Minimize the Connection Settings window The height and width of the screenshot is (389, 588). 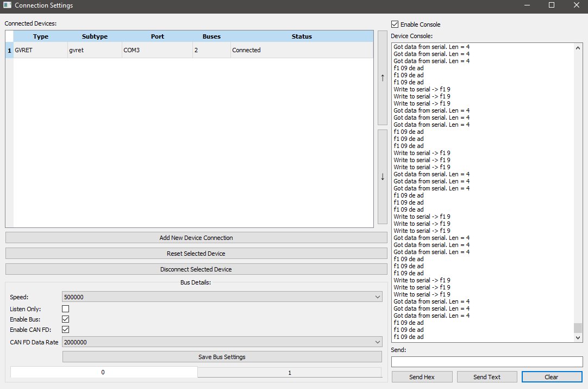527,5
